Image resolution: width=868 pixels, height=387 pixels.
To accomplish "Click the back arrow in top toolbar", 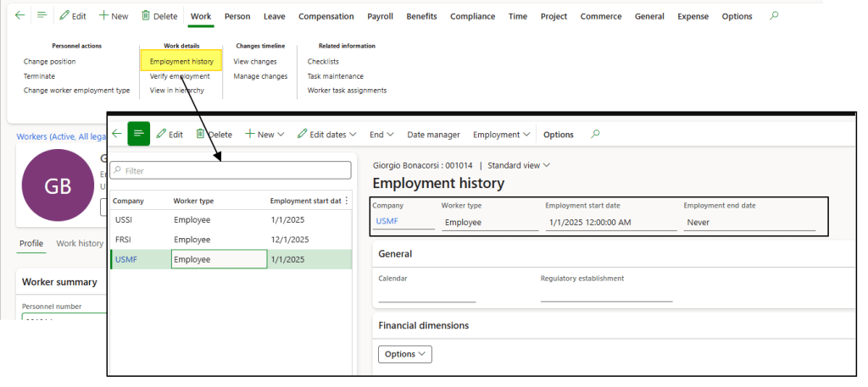I will tap(20, 16).
